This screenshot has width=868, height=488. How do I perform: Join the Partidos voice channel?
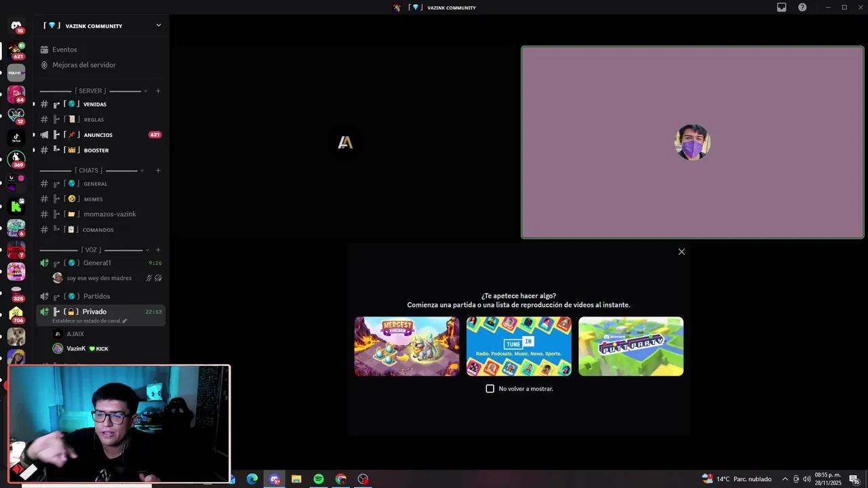(102, 296)
